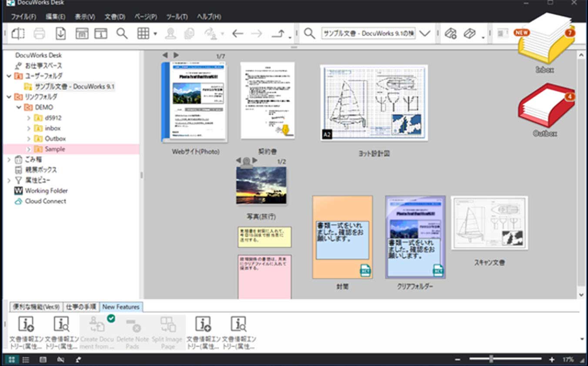Click the magnifier icon beside the search field

309,33
